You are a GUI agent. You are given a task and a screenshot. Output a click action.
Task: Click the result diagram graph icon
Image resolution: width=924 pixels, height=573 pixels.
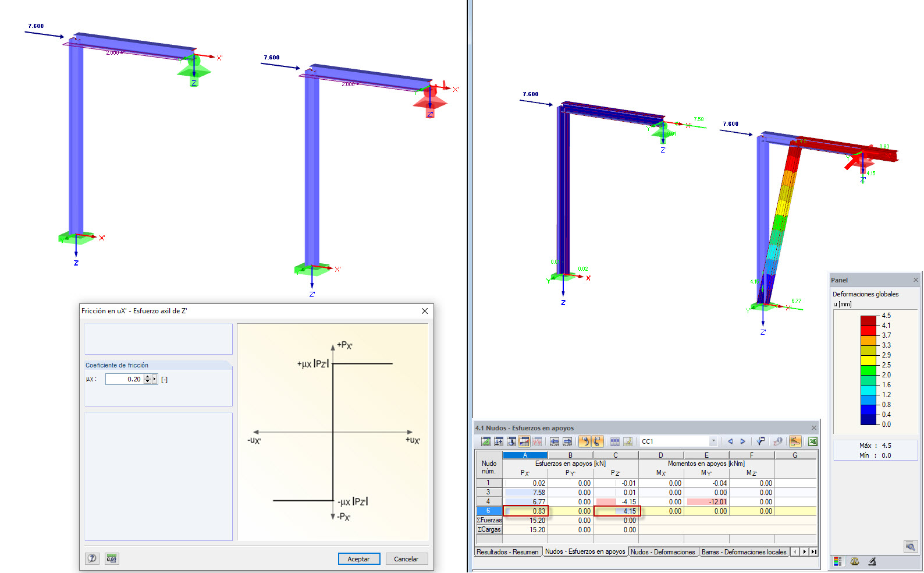(x=537, y=441)
